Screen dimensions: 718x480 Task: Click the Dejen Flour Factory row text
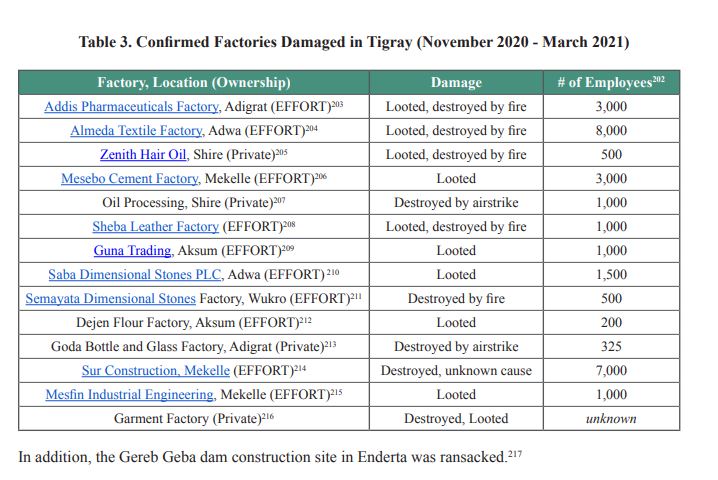click(x=194, y=323)
